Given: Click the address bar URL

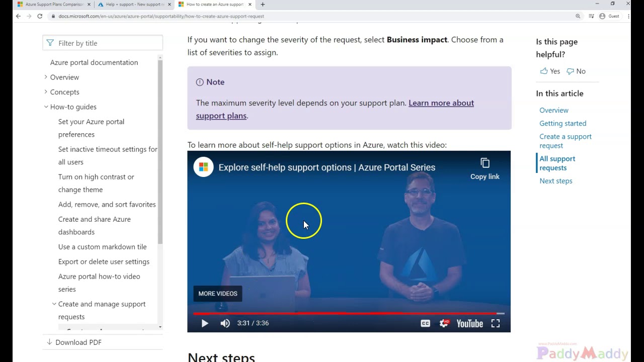Looking at the screenshot, I should pos(161,16).
